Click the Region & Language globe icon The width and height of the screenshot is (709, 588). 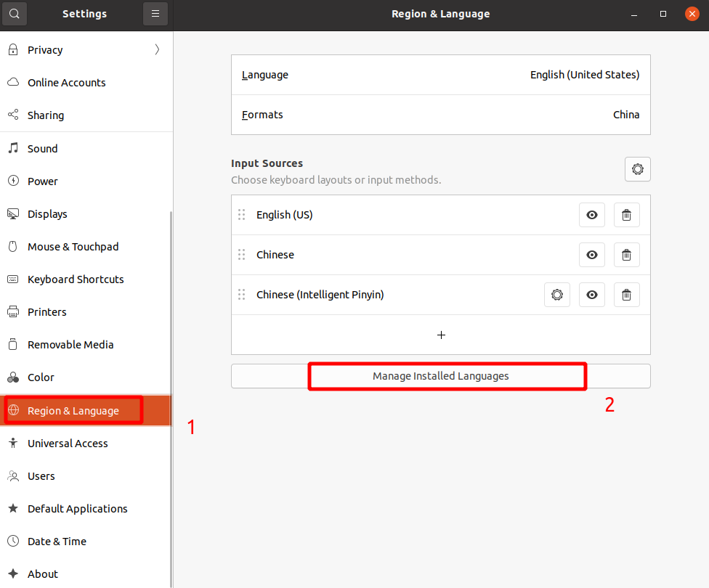click(13, 410)
